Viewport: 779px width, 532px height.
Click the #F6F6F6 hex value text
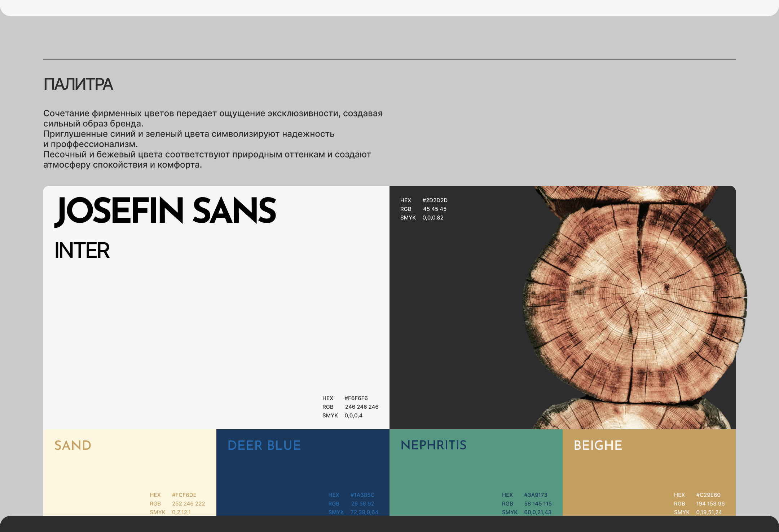[x=356, y=398]
